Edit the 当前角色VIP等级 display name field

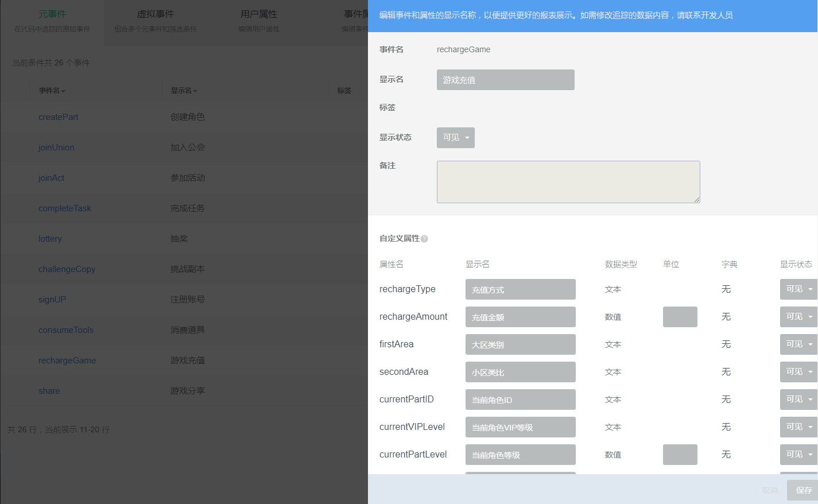tap(521, 427)
